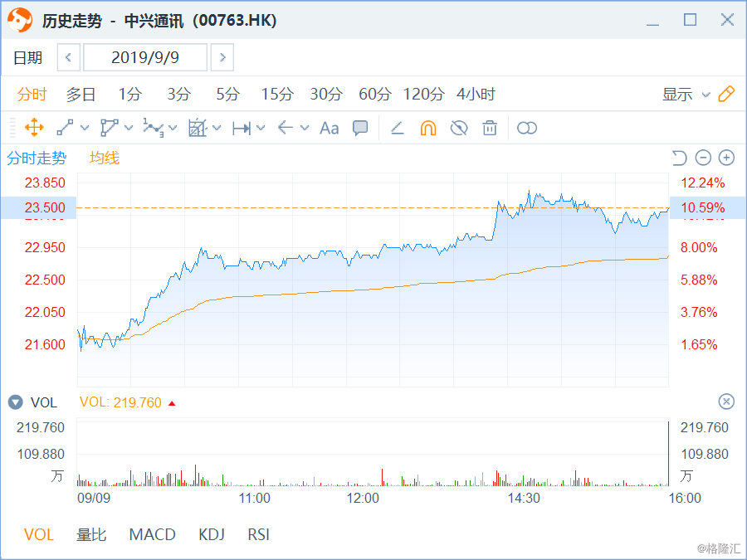Choose the angle line tool
Screen dimensions: 747x560
(x=398, y=128)
